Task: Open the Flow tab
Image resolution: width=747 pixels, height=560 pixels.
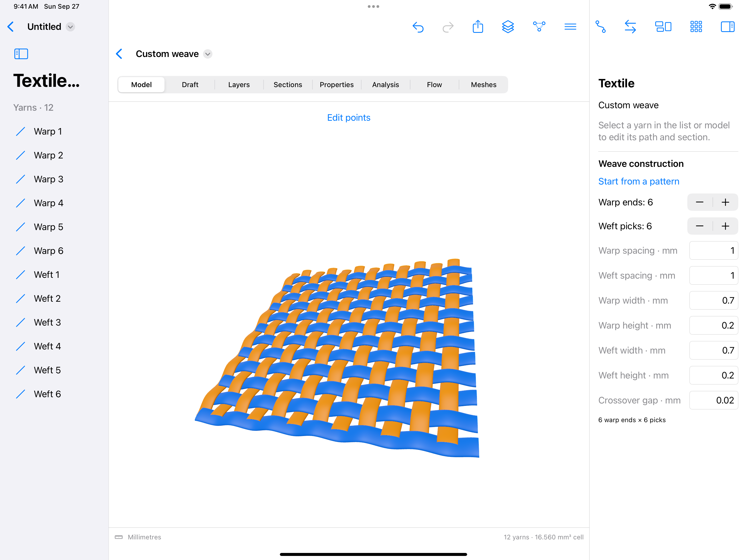Action: [x=434, y=85]
